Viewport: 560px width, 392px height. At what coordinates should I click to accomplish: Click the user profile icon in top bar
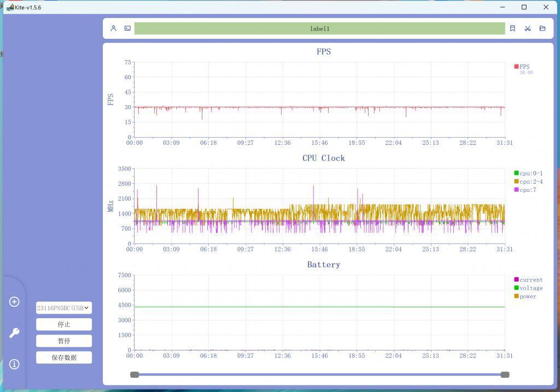tap(114, 28)
